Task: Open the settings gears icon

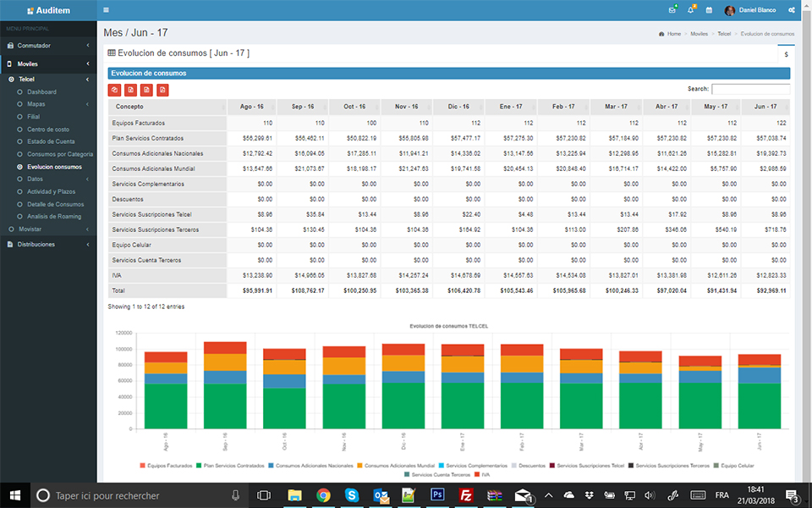Action: click(x=792, y=10)
